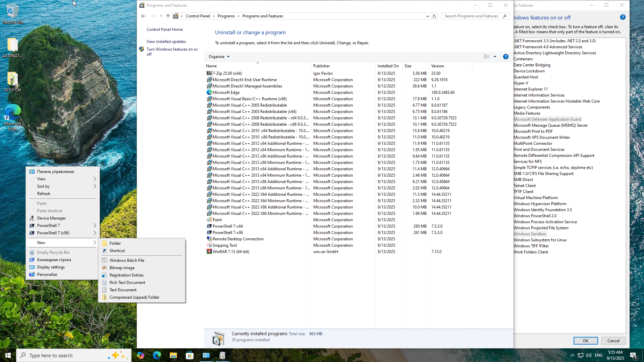The image size is (644, 362).
Task: Select Telnet Client in the Windows Features list
Action: point(525,186)
